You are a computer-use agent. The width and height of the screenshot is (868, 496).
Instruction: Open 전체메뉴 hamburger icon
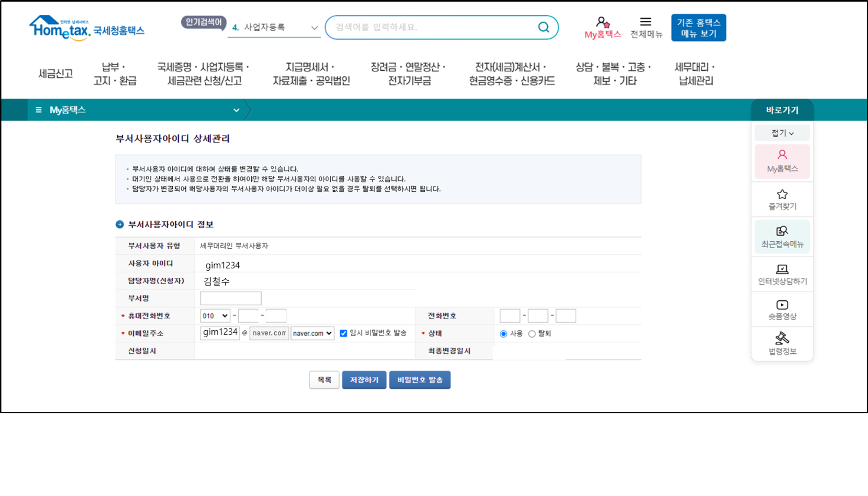(x=645, y=22)
